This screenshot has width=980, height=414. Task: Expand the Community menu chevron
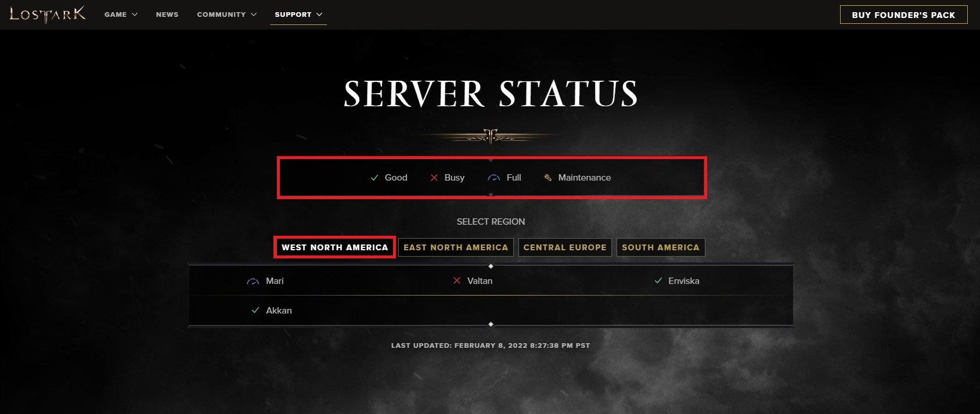click(254, 15)
